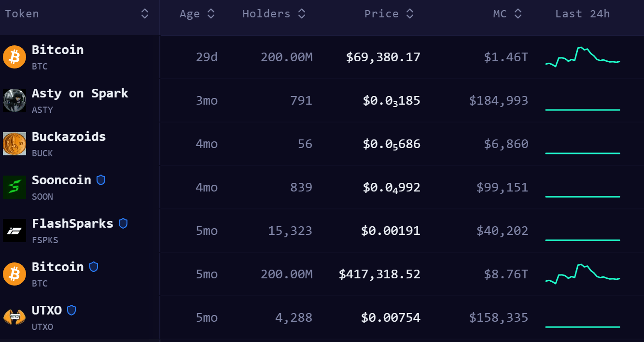Sort tokens by Age

211,14
